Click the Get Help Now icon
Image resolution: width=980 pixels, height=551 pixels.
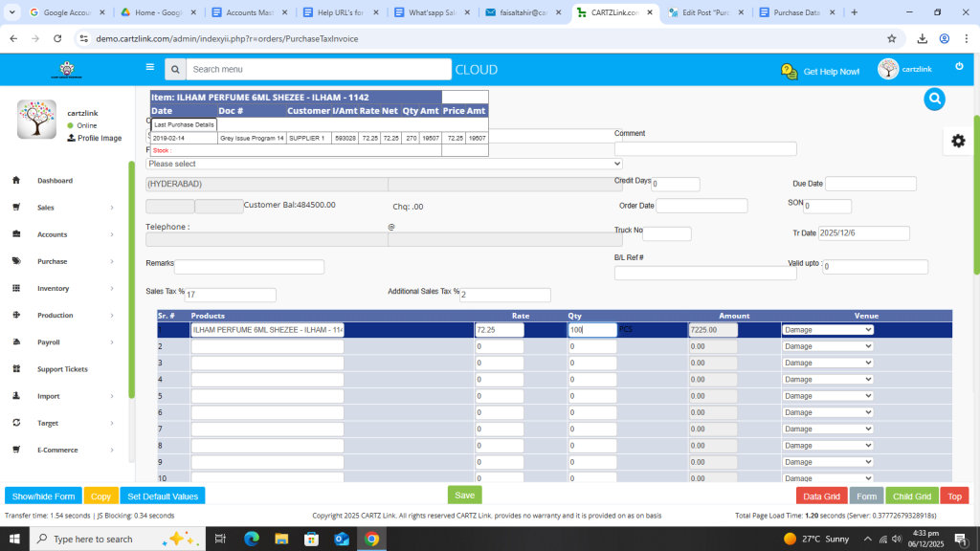coord(790,71)
